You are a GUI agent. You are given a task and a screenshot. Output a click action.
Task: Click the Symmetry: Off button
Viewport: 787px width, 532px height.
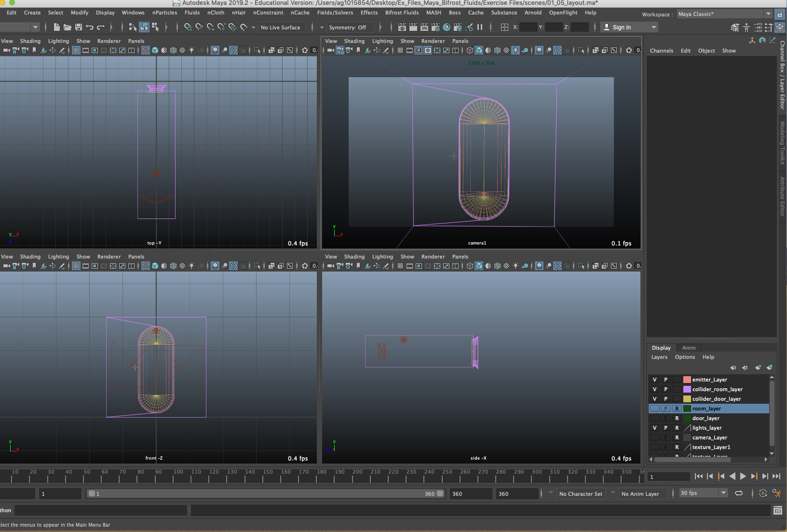(347, 27)
